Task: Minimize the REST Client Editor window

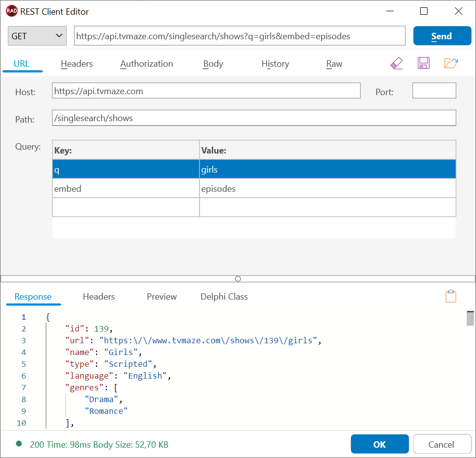Action: click(x=390, y=11)
